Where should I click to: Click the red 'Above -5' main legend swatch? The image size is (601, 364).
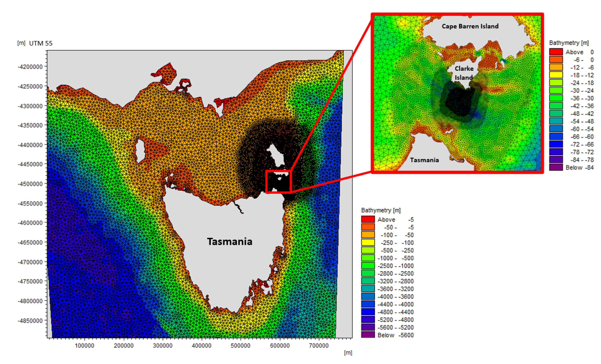pyautogui.click(x=368, y=219)
